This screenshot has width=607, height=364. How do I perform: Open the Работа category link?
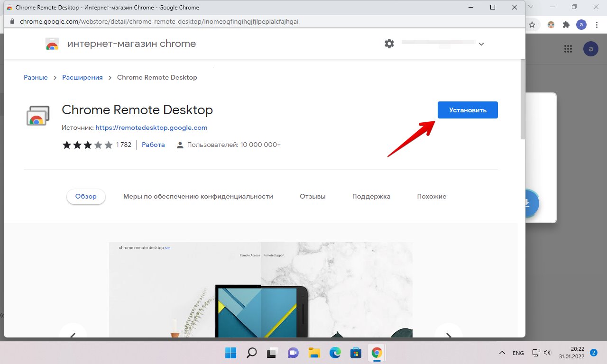tap(153, 145)
